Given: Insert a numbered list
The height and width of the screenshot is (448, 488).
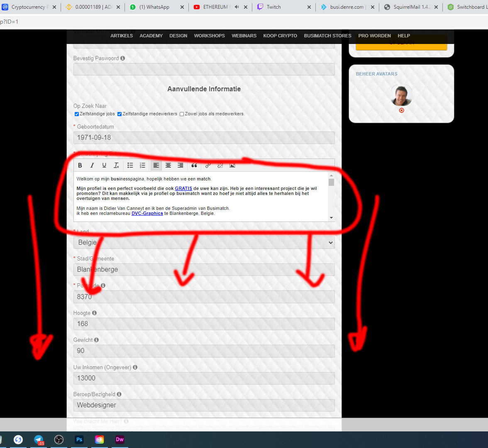Looking at the screenshot, I should 142,165.
